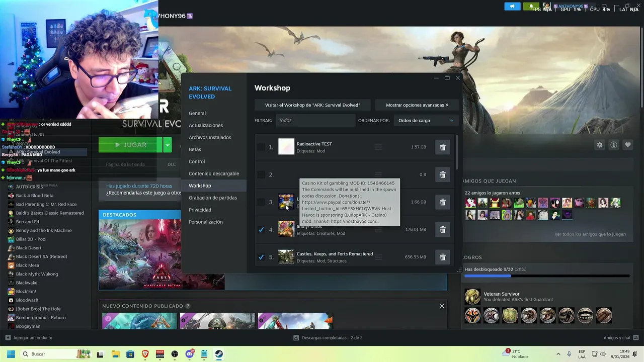The width and height of the screenshot is (644, 362).
Task: Click Agregar un producto plus icon
Action: [8, 338]
